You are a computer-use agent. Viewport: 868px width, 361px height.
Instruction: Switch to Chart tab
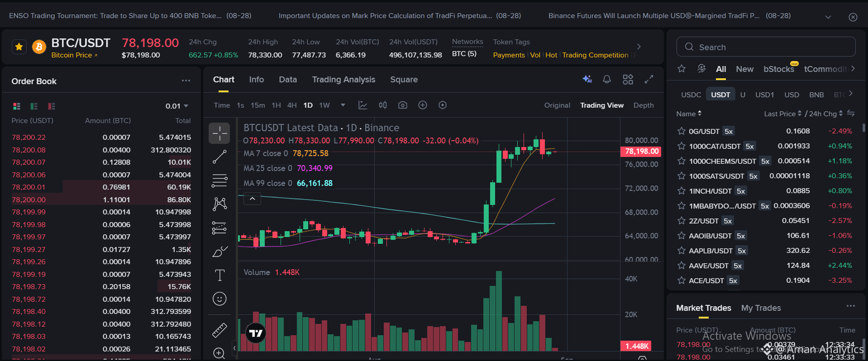click(224, 80)
